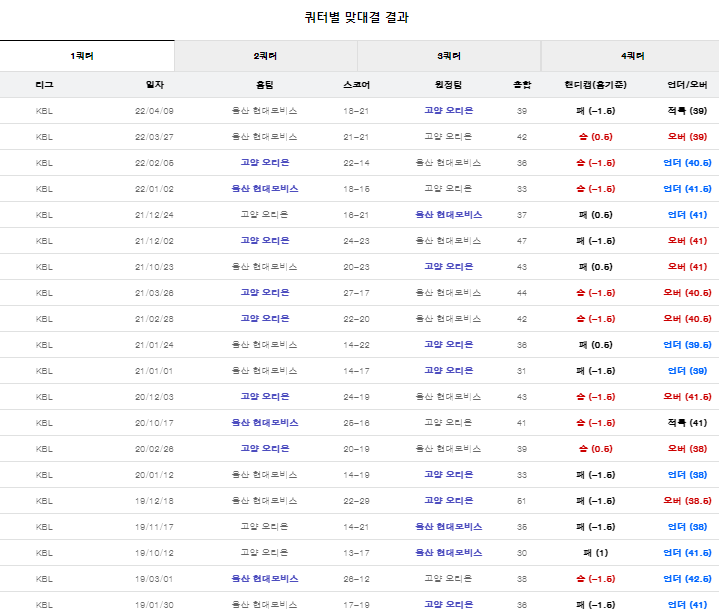Click the date cell 21/10/23
Image resolution: width=719 pixels, height=611 pixels.
click(155, 267)
